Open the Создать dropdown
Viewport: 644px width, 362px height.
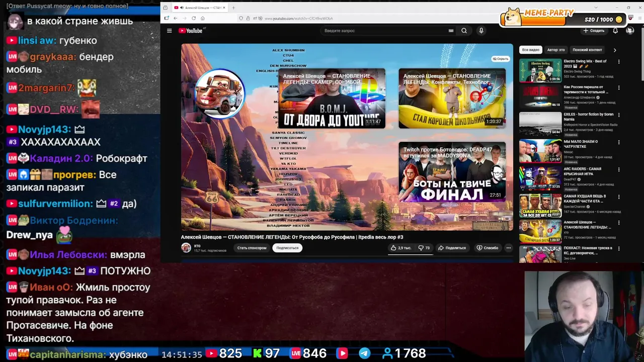click(x=594, y=31)
